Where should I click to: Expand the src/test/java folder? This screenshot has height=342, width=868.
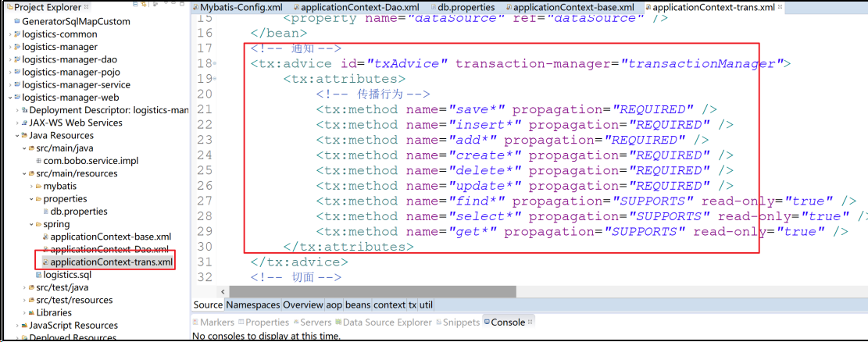(x=24, y=288)
